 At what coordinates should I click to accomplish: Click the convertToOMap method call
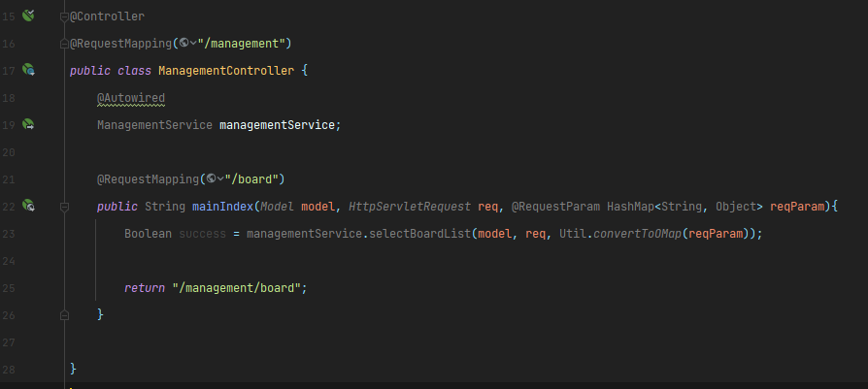click(x=637, y=234)
